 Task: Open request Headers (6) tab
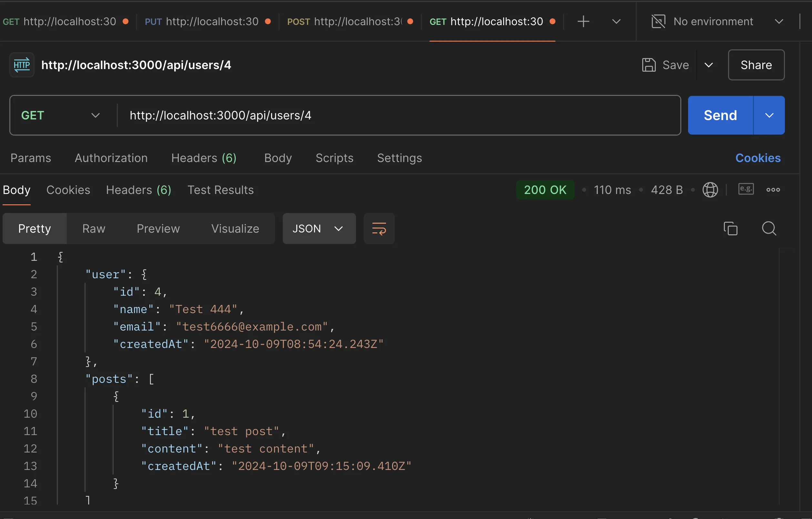(x=204, y=158)
